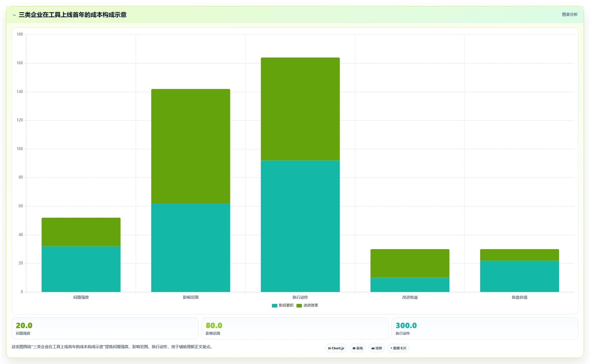Click the 图表分析 label in the header
590x364 pixels.
point(570,14)
